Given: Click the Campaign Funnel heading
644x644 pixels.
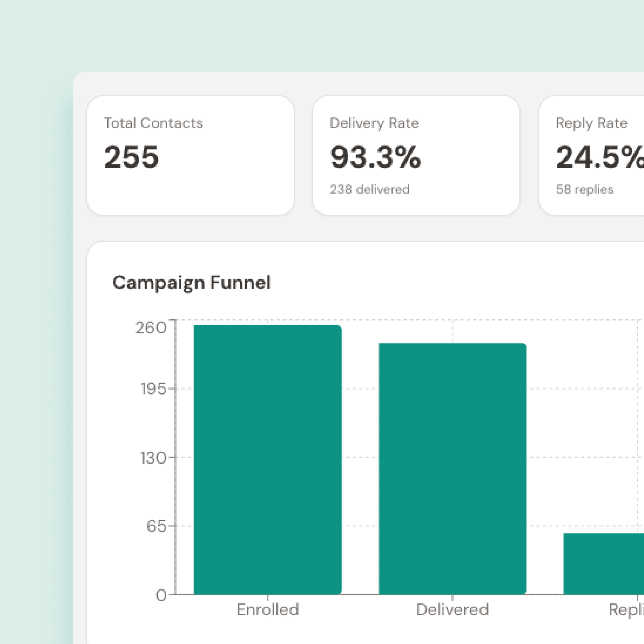Looking at the screenshot, I should [x=191, y=283].
